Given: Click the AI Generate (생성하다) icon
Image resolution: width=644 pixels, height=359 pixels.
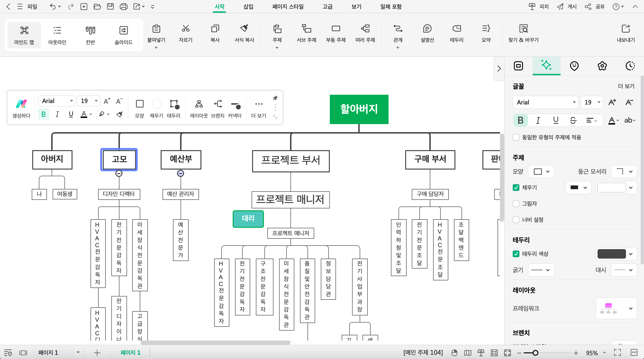Looking at the screenshot, I should point(21,104).
